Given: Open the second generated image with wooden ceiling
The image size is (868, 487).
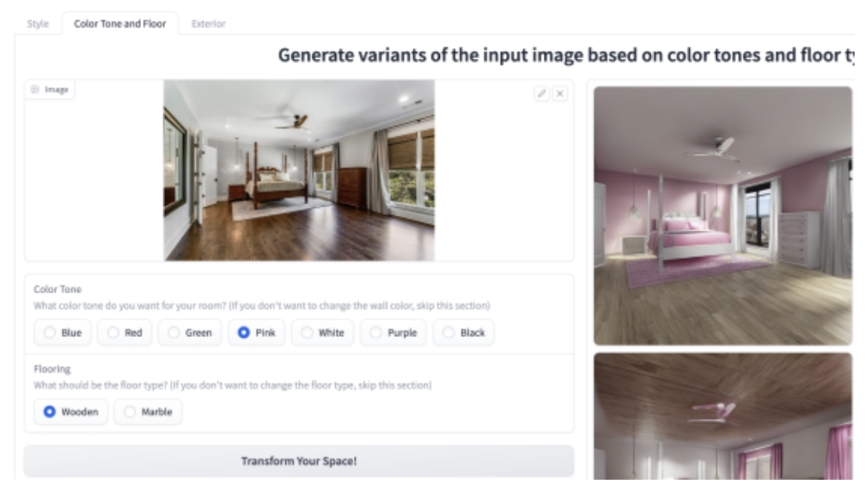Looking at the screenshot, I should coord(723,416).
